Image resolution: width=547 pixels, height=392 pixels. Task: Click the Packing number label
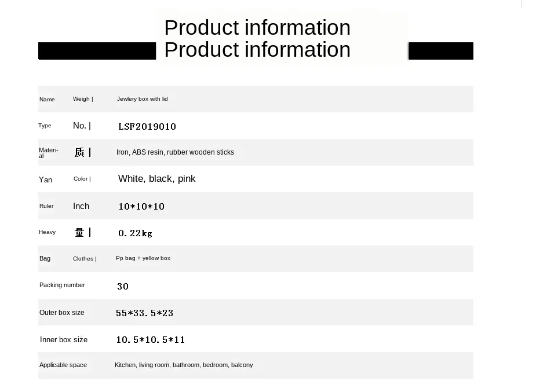pyautogui.click(x=62, y=285)
